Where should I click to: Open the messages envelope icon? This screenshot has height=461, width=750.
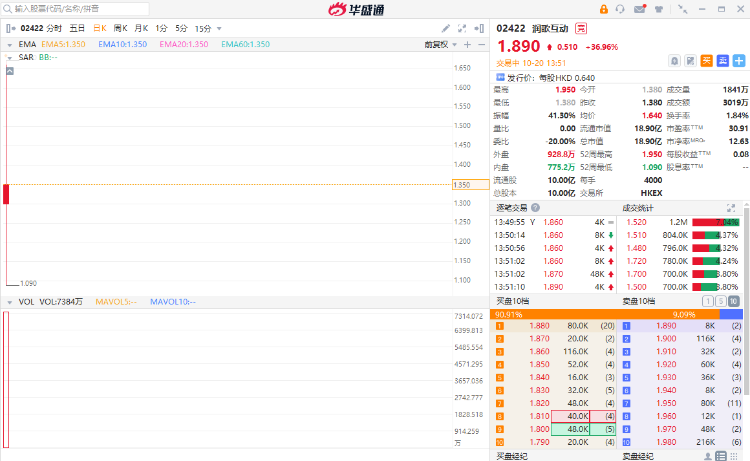(639, 8)
